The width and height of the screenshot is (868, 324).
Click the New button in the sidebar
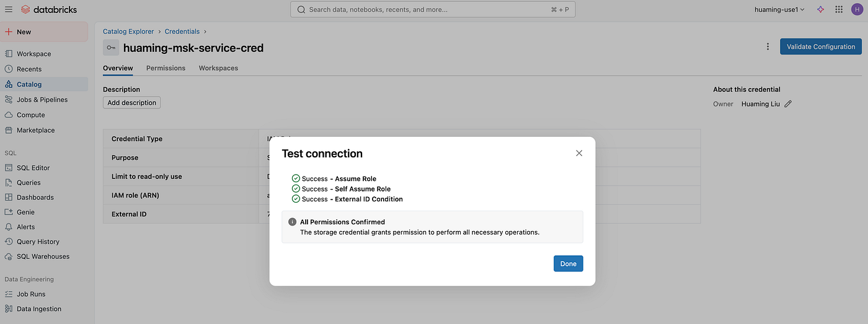pos(44,32)
